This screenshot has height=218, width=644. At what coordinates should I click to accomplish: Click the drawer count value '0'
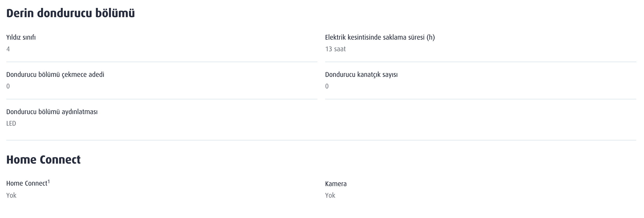8,86
